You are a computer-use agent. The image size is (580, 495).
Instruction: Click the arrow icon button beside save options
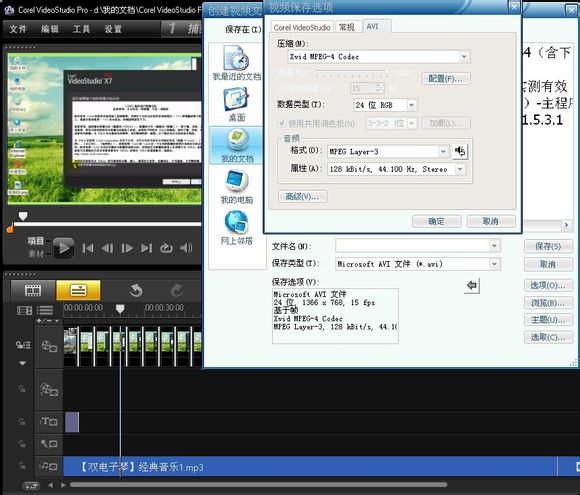pos(472,286)
